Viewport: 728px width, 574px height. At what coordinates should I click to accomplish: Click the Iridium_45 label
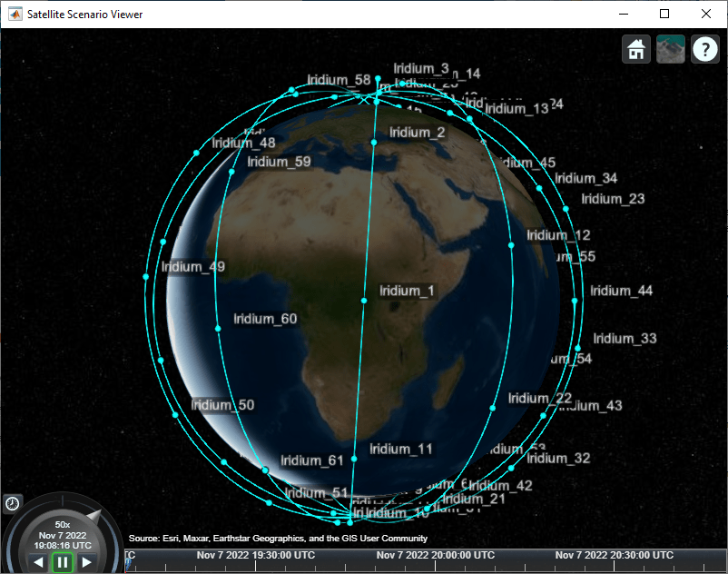[528, 163]
